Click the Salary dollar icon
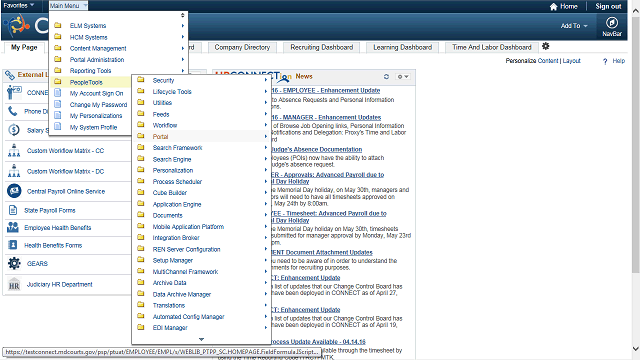 click(14, 130)
